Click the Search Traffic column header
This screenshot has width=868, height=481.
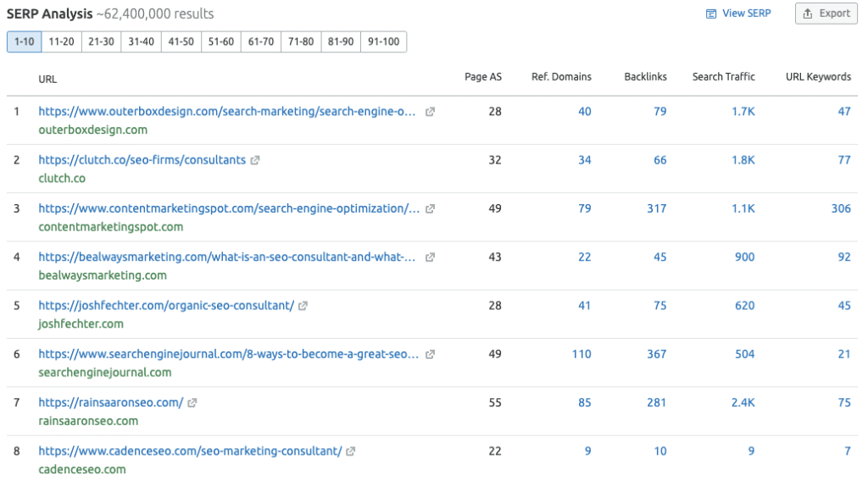click(x=724, y=77)
